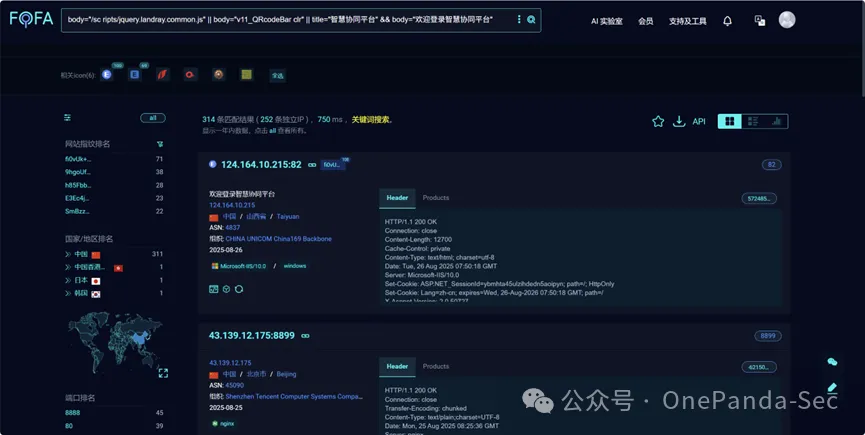Switch to the list view layout

[753, 121]
